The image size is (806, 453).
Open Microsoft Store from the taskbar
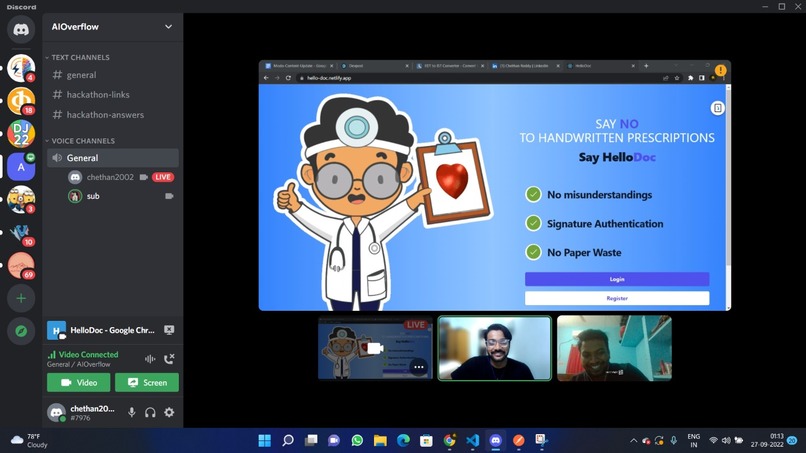tap(427, 441)
